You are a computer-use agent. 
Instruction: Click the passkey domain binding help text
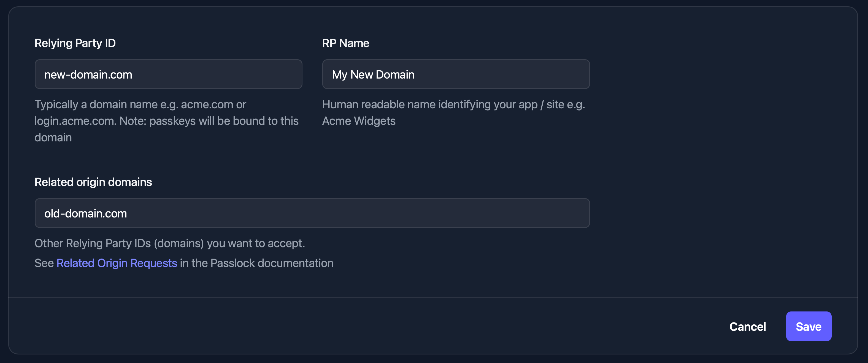click(x=166, y=121)
